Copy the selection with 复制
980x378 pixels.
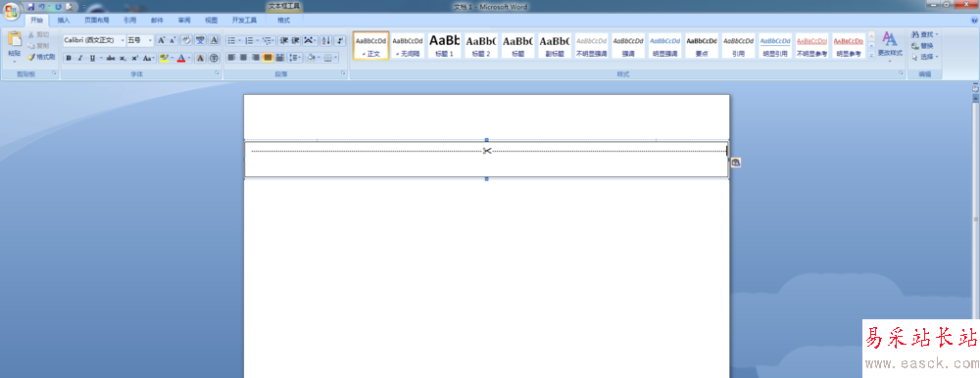[39, 46]
